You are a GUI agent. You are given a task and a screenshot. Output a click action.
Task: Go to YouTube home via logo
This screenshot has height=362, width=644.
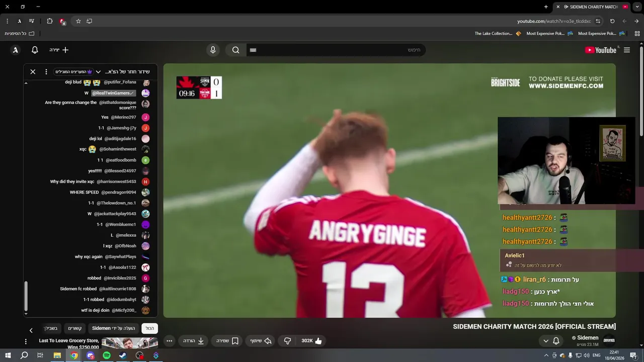point(601,50)
